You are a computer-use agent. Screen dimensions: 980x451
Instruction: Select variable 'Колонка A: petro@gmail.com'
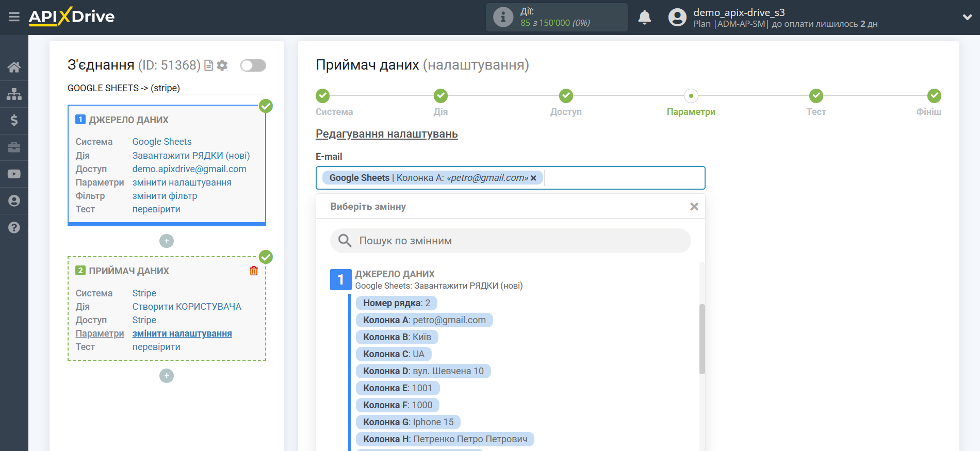[424, 320]
